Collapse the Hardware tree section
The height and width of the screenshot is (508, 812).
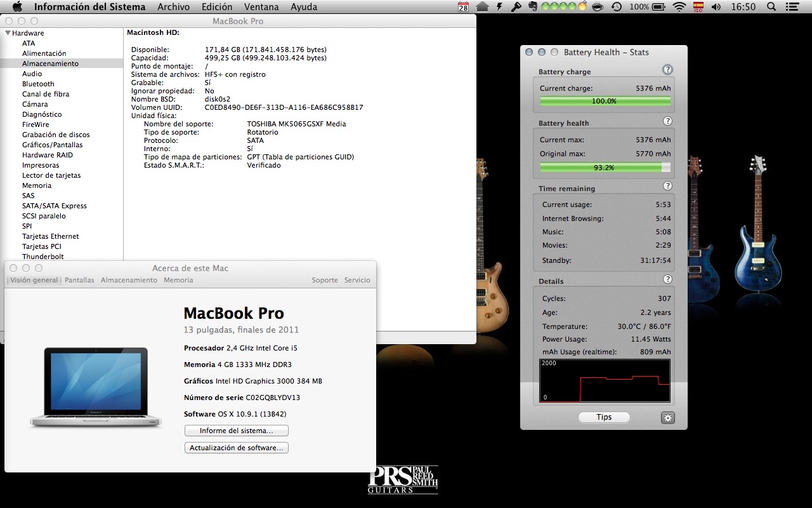point(8,33)
